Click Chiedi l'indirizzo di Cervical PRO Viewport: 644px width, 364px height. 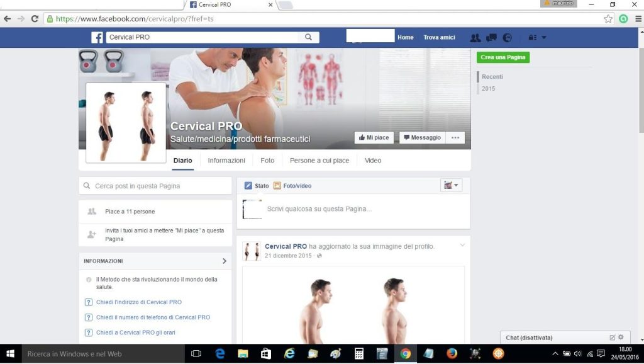click(139, 302)
